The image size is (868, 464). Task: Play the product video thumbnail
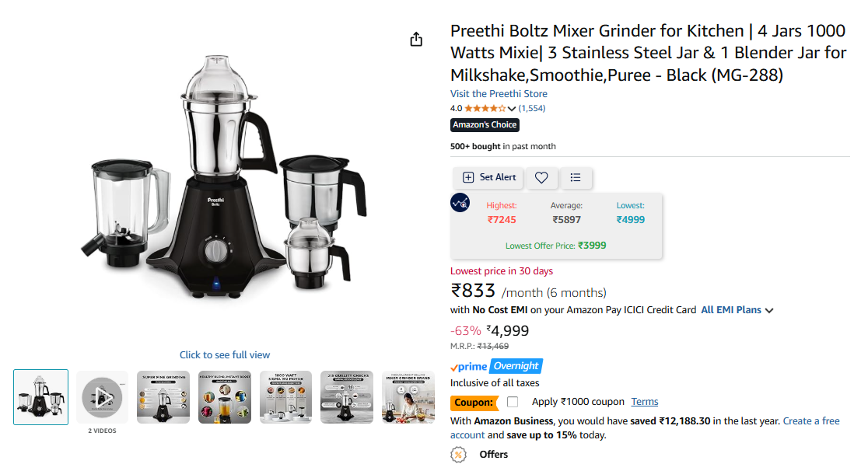tap(103, 397)
